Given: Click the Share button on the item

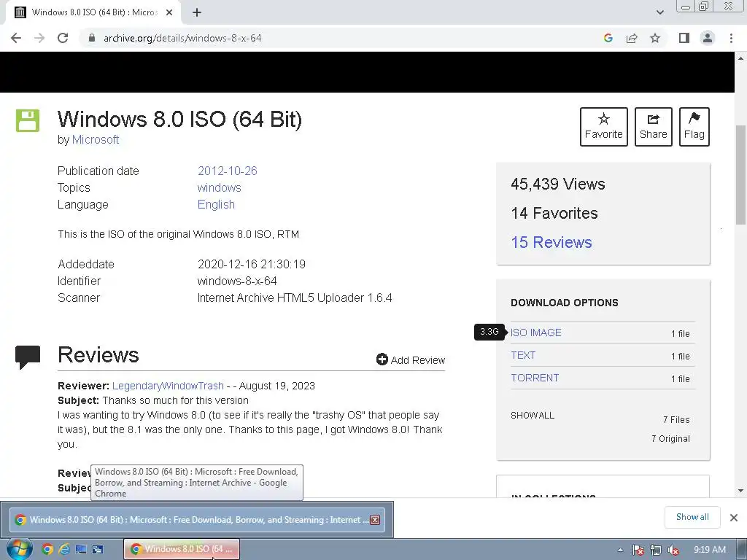Looking at the screenshot, I should [653, 127].
